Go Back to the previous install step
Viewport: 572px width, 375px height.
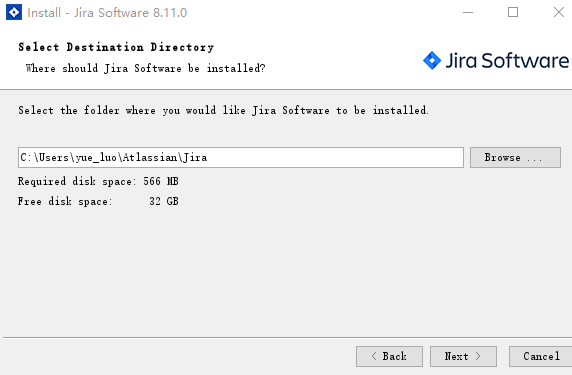(x=389, y=356)
